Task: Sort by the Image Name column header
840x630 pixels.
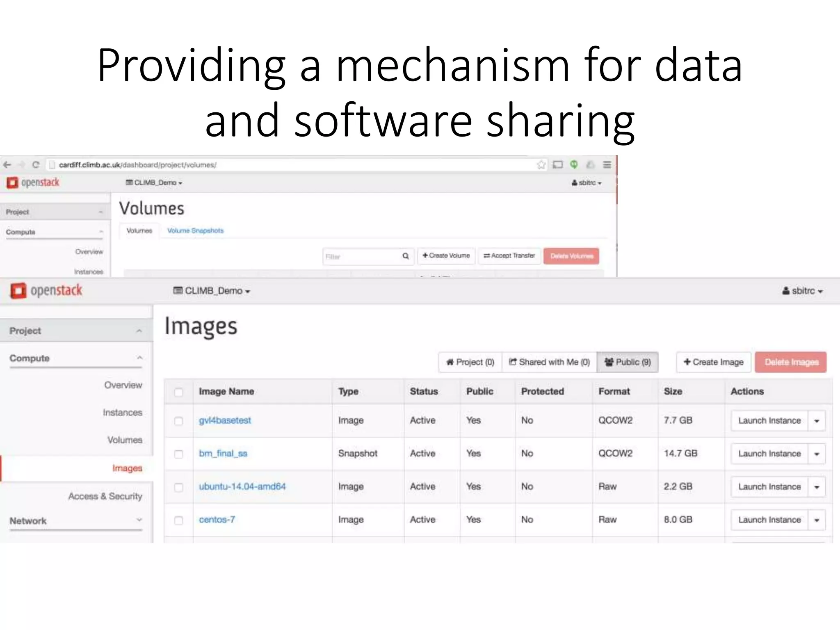Action: click(x=226, y=392)
